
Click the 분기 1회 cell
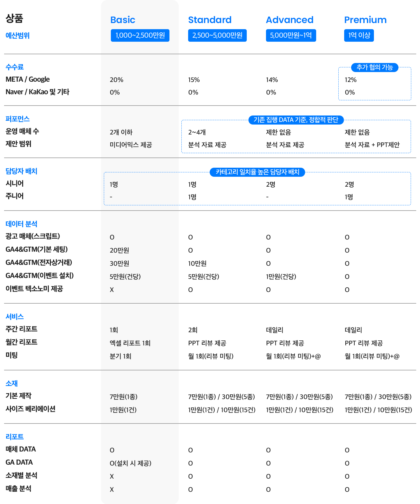120,356
